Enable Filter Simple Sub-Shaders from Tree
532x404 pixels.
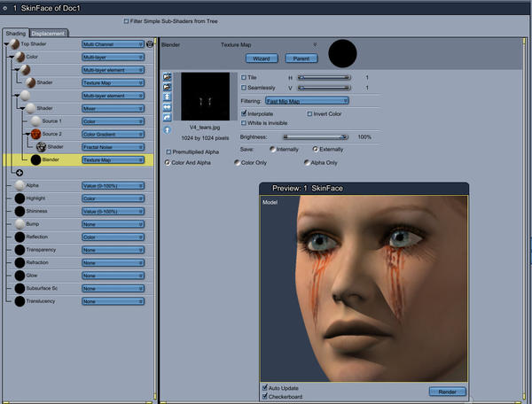pyautogui.click(x=126, y=21)
